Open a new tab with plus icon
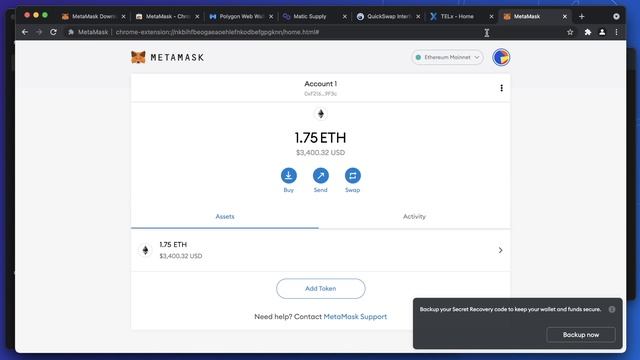Screen dimensions: 640x360 (x=582, y=16)
